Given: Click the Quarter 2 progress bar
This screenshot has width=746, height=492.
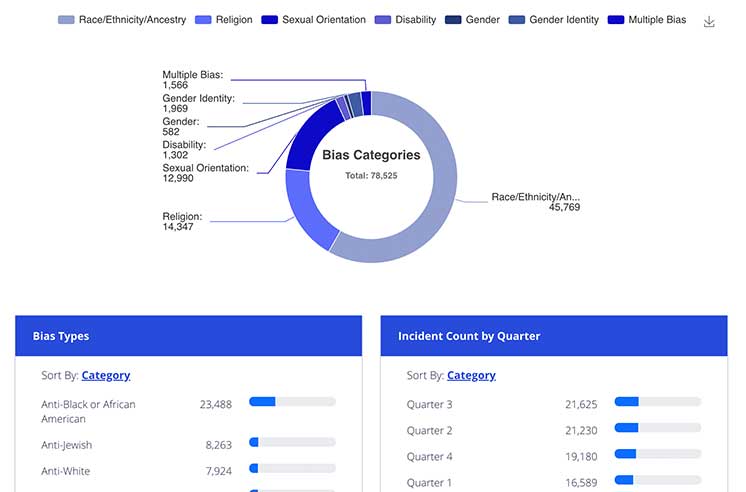Looking at the screenshot, I should click(658, 428).
